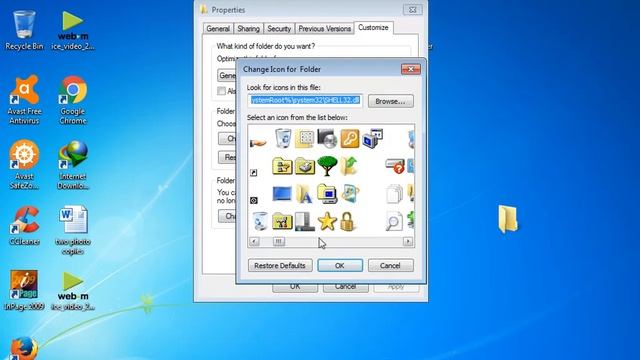Image resolution: width=640 pixels, height=360 pixels.
Task: Pick the document with magnifier search icon
Action: (394, 221)
